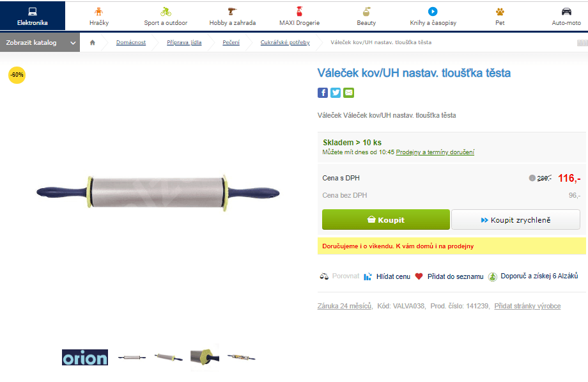The width and height of the screenshot is (588, 382).
Task: Click the Hlídat cenu chart icon
Action: point(367,276)
